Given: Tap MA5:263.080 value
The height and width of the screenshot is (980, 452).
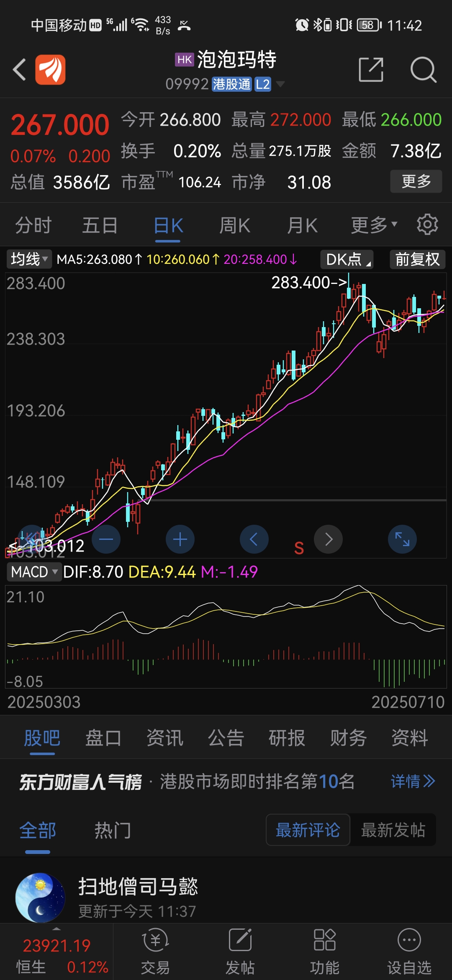Looking at the screenshot, I should pyautogui.click(x=99, y=260).
